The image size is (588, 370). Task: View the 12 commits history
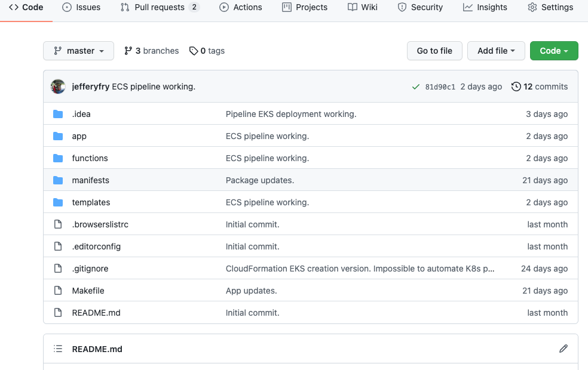[540, 87]
